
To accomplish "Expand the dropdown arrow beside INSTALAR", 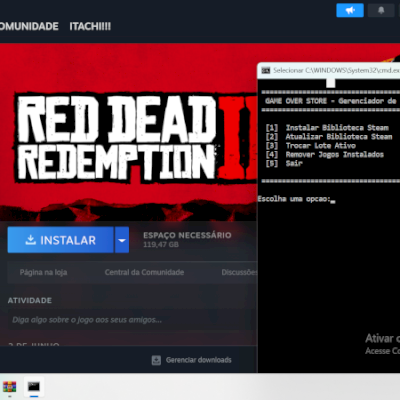I will (x=122, y=240).
